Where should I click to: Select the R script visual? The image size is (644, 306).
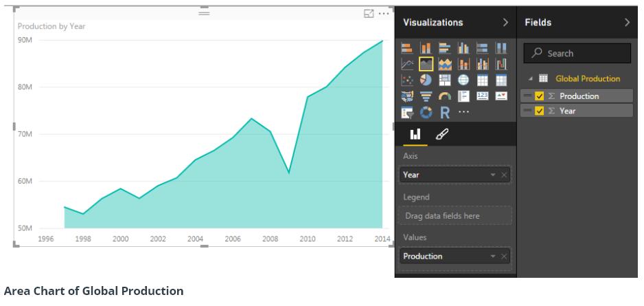445,112
